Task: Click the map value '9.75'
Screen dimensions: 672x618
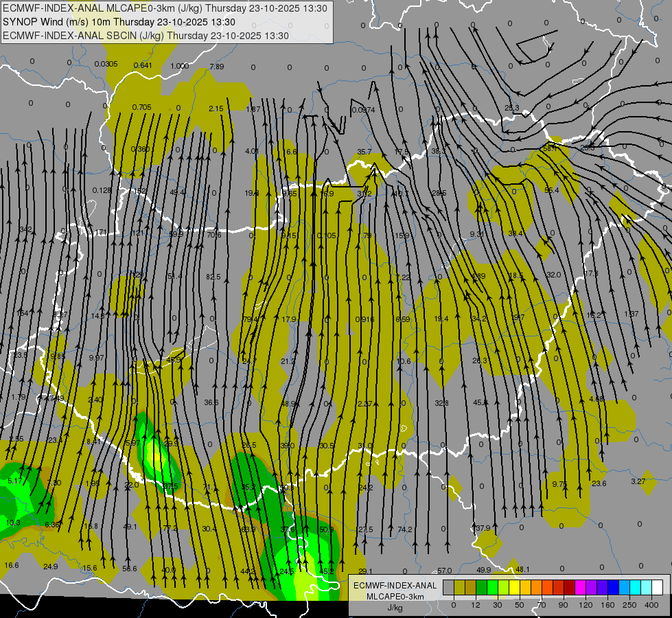Action: 559,484
